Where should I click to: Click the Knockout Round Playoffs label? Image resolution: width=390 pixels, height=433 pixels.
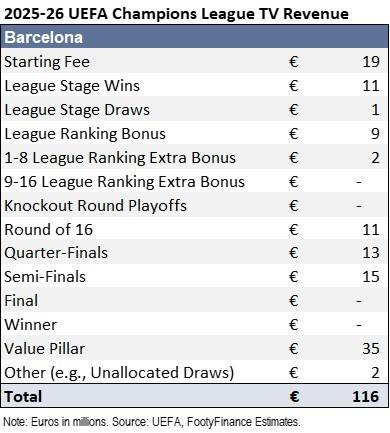tap(95, 206)
